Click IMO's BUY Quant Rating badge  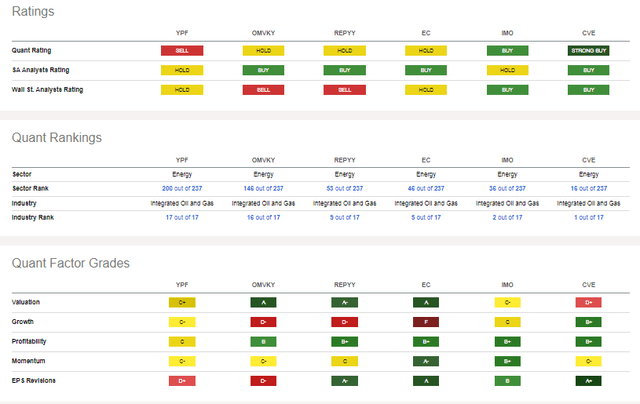point(507,51)
